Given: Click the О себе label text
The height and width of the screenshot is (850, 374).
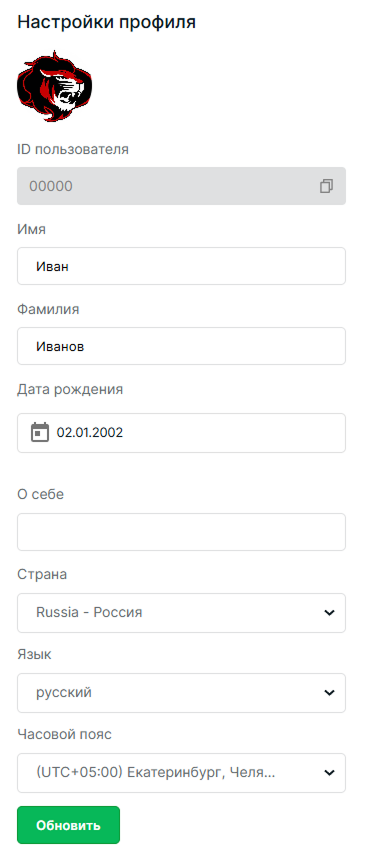Looking at the screenshot, I should point(41,494).
